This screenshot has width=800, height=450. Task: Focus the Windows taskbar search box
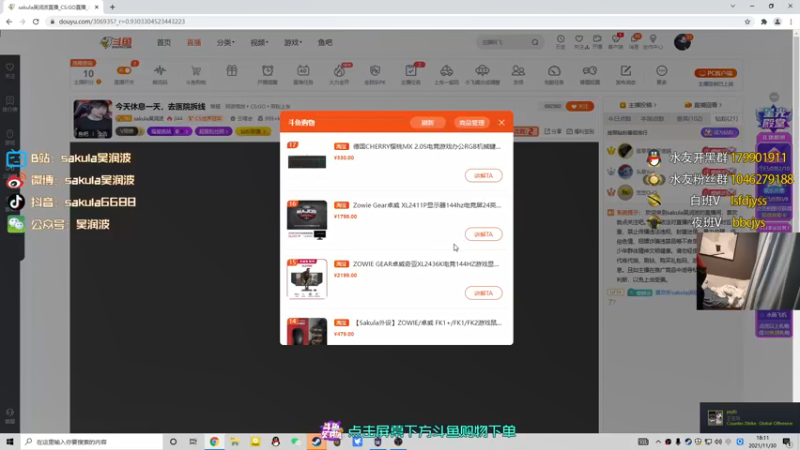point(92,442)
